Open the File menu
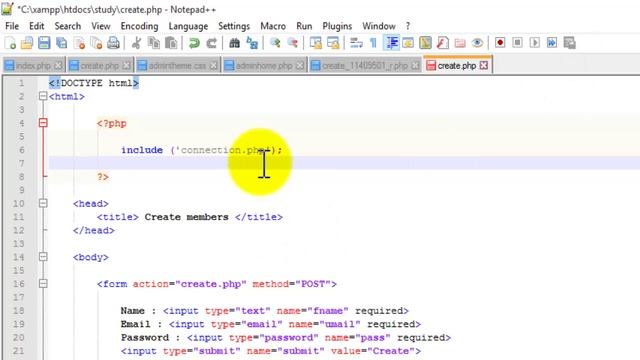 [x=12, y=26]
